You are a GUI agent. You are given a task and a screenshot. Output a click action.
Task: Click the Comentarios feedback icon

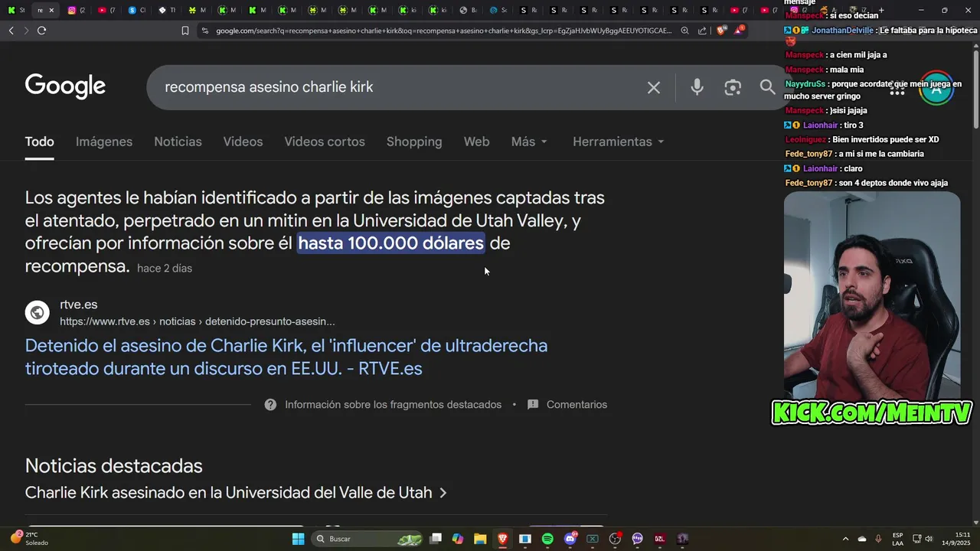click(533, 405)
